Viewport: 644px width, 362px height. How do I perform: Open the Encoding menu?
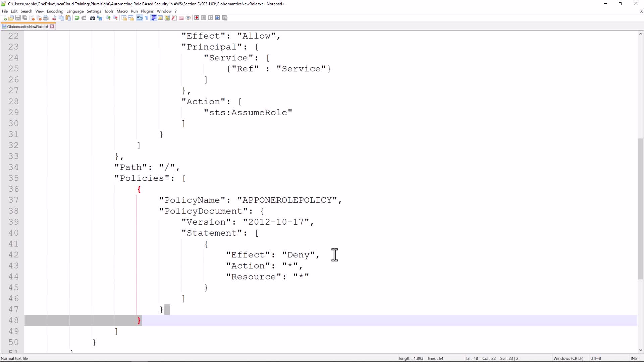tap(55, 11)
